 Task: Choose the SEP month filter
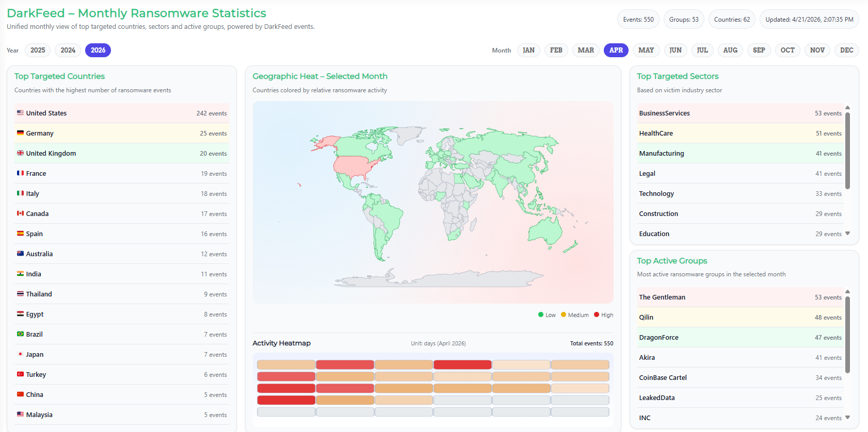click(759, 50)
